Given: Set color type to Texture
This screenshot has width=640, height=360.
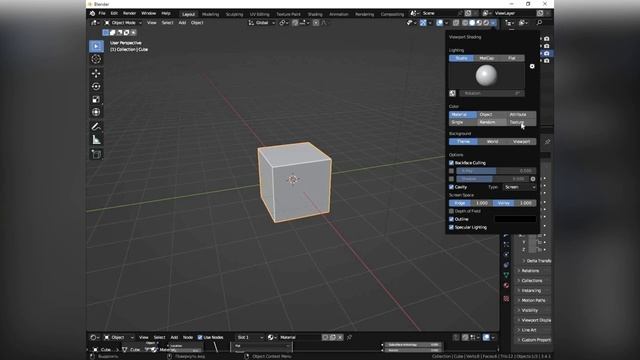Looking at the screenshot, I should pos(521,122).
